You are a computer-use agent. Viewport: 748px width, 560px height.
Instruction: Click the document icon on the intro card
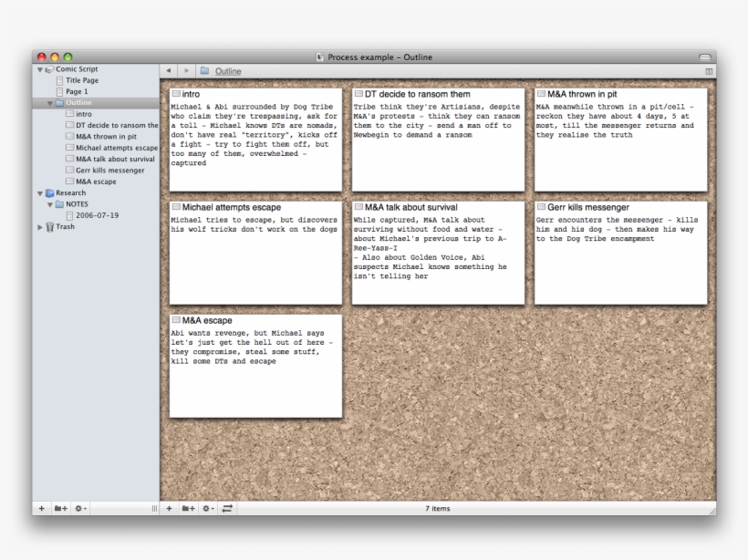pyautogui.click(x=174, y=92)
